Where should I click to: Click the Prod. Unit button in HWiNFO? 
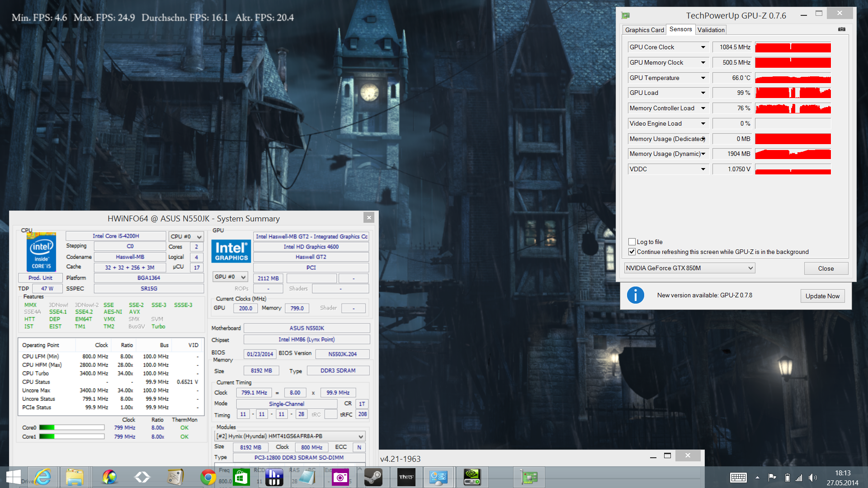click(x=40, y=278)
